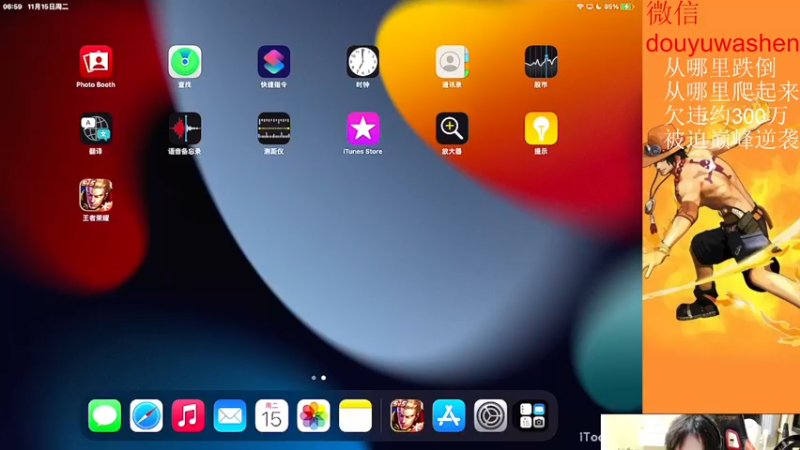Open the Tips app (提示)
The image size is (800, 450).
click(541, 129)
